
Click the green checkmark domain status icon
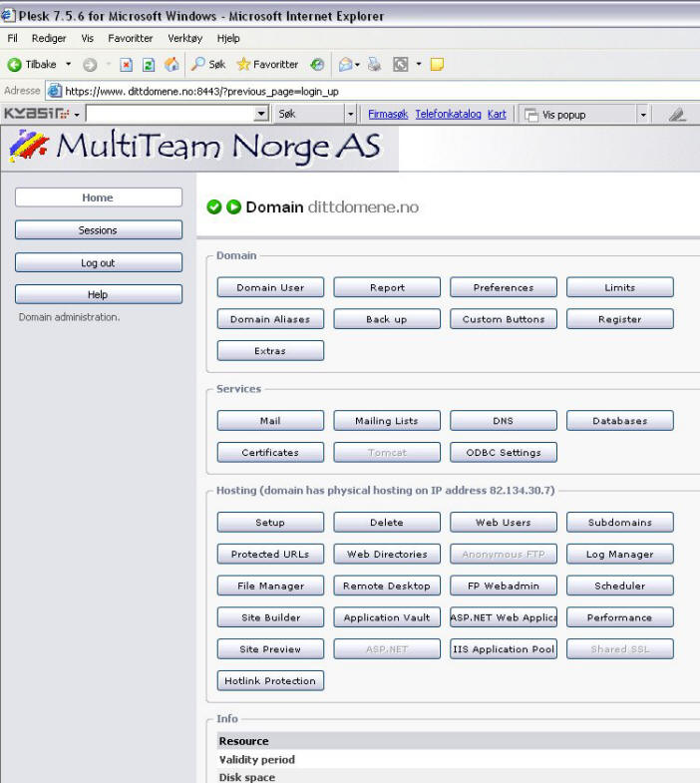[214, 206]
